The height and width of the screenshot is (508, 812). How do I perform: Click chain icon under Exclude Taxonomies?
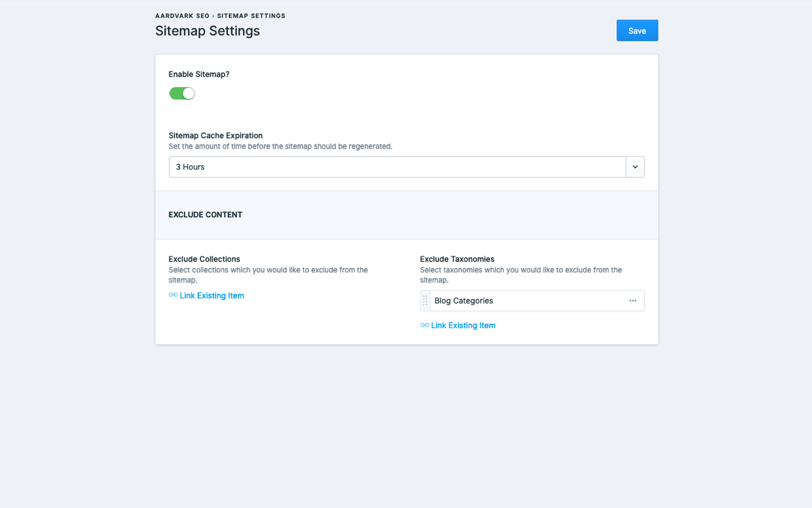[424, 325]
